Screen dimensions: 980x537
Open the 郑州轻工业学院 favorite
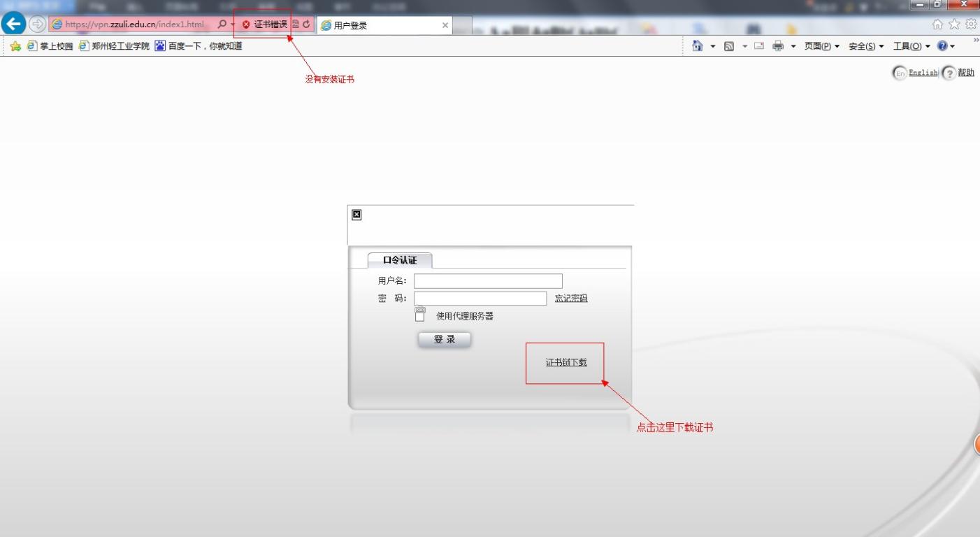click(114, 46)
